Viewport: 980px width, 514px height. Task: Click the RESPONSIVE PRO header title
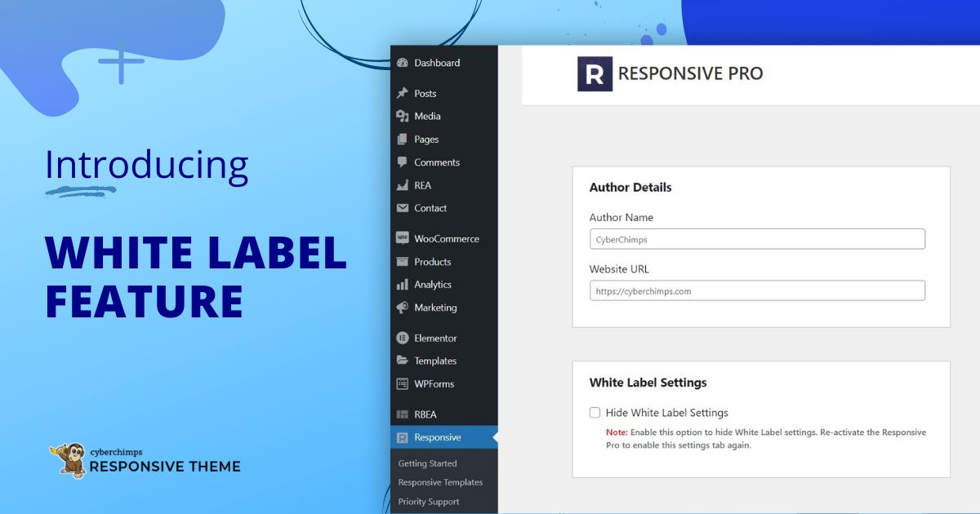click(x=691, y=73)
